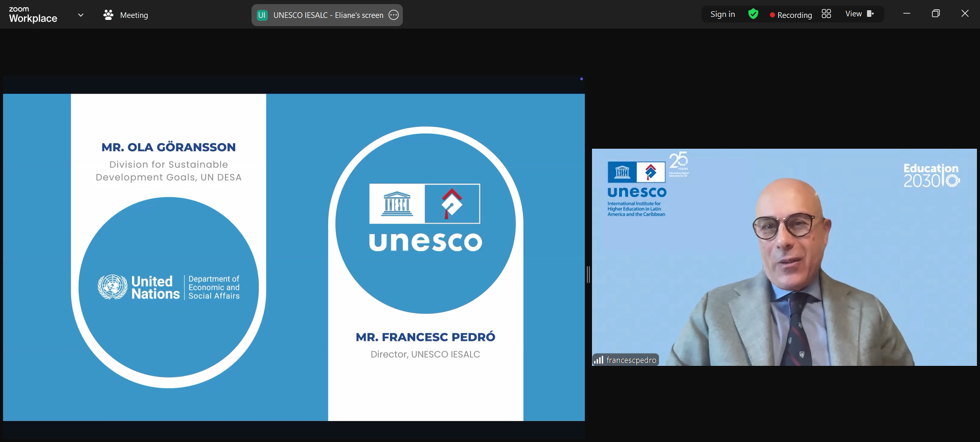
Task: Click the red recording dot
Action: tap(772, 15)
